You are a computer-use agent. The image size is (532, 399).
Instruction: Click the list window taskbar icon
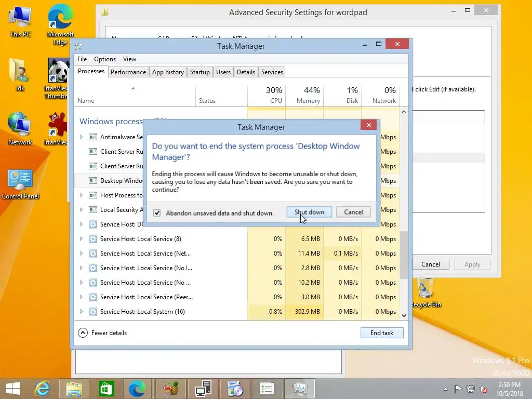coord(267,389)
